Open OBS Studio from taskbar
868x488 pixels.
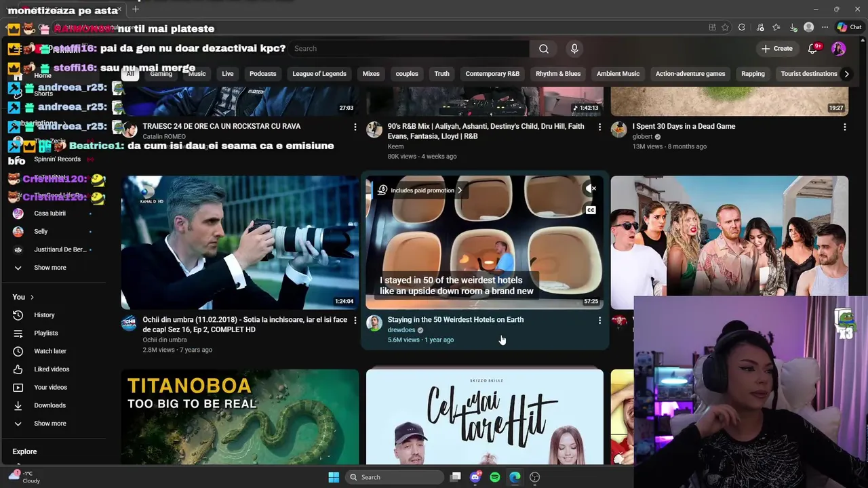click(534, 477)
